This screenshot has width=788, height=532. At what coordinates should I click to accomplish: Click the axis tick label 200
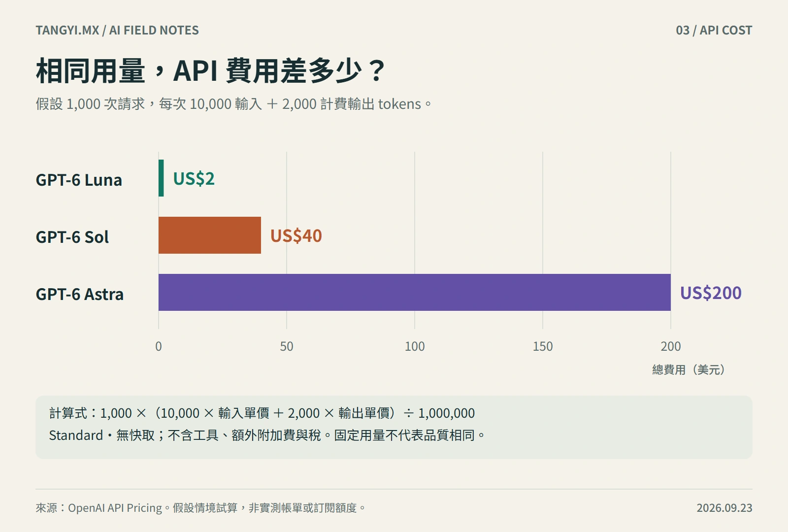(671, 346)
